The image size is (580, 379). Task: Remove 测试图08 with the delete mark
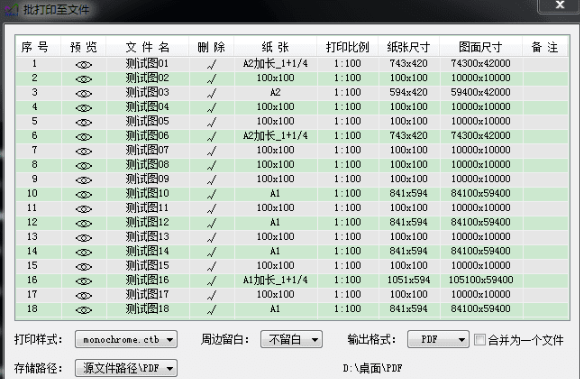click(x=212, y=165)
